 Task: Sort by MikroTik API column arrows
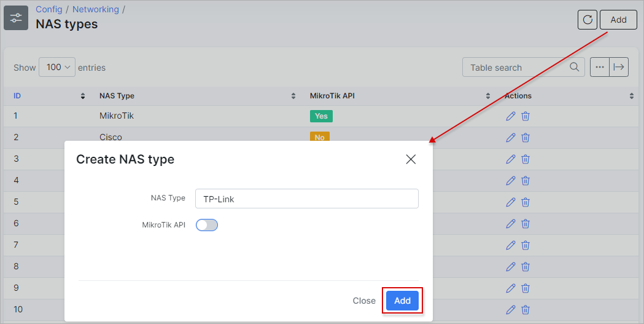tap(488, 96)
